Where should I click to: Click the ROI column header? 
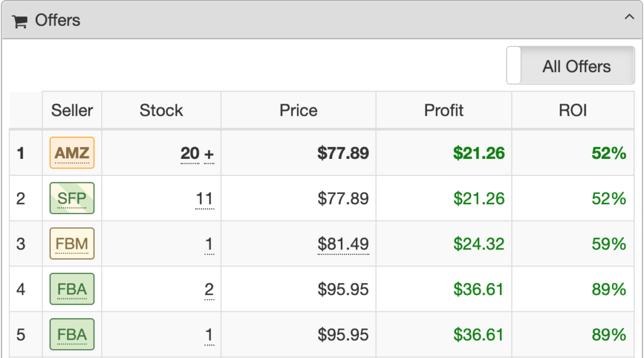(572, 111)
